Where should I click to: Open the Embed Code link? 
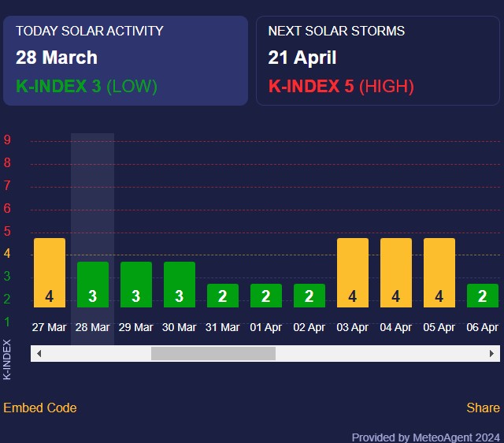40,408
